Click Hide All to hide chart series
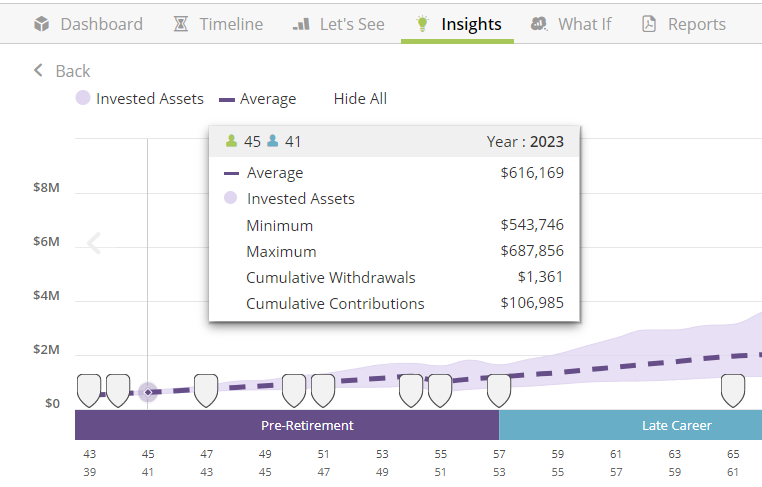The height and width of the screenshot is (487, 762). coord(360,99)
